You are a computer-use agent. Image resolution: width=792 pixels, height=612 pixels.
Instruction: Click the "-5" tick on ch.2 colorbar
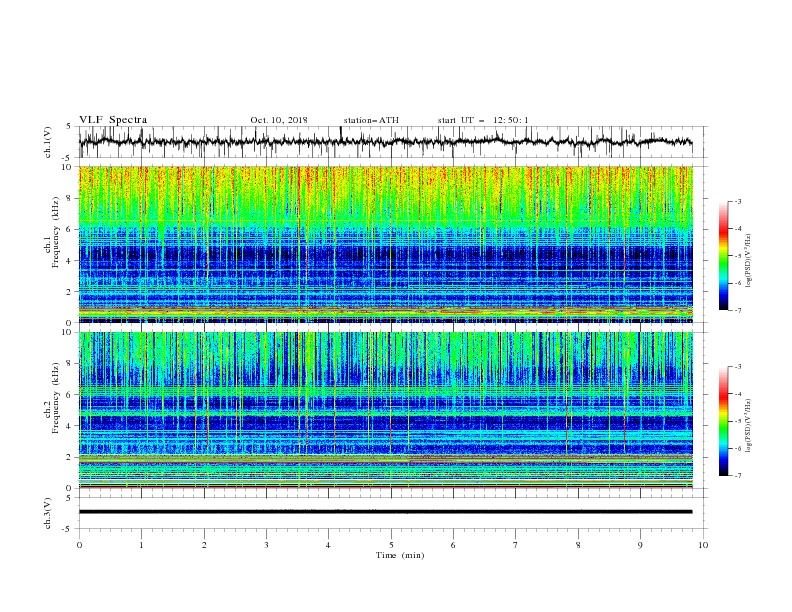[x=738, y=421]
